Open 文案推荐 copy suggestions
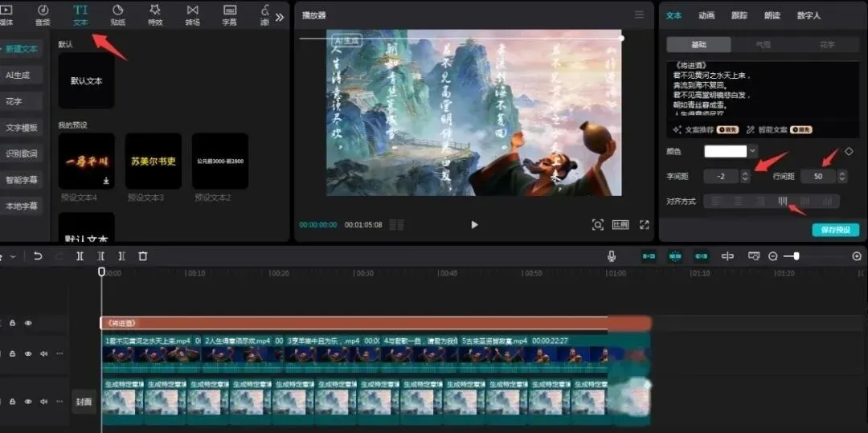Screen dimensions: 868x433 pos(706,129)
